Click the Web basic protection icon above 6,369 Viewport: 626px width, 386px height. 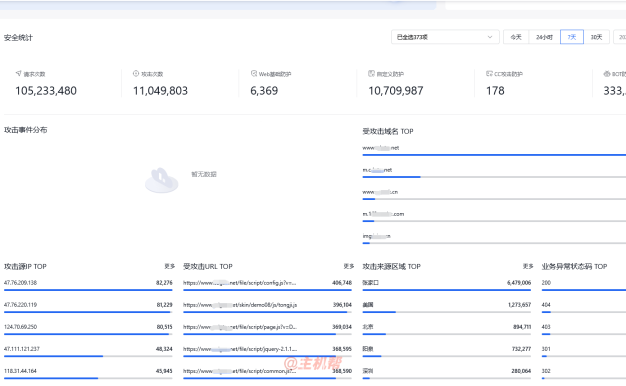(254, 73)
